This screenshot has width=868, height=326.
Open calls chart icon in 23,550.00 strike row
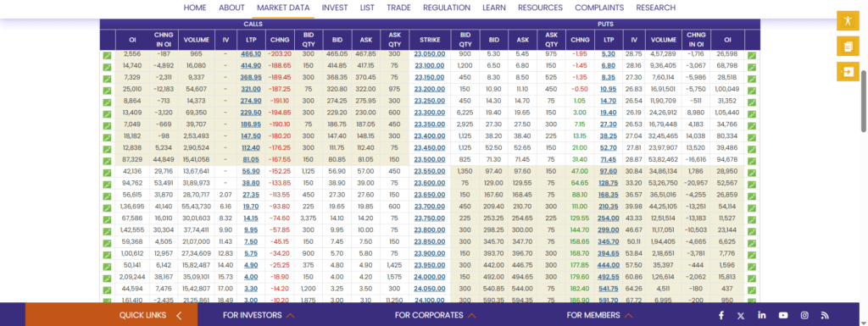coord(107,172)
